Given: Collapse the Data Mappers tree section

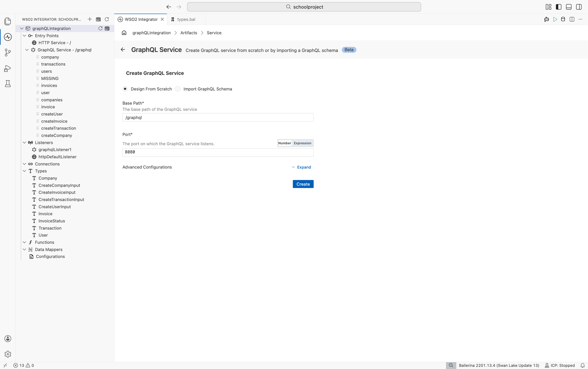Looking at the screenshot, I should click(24, 250).
